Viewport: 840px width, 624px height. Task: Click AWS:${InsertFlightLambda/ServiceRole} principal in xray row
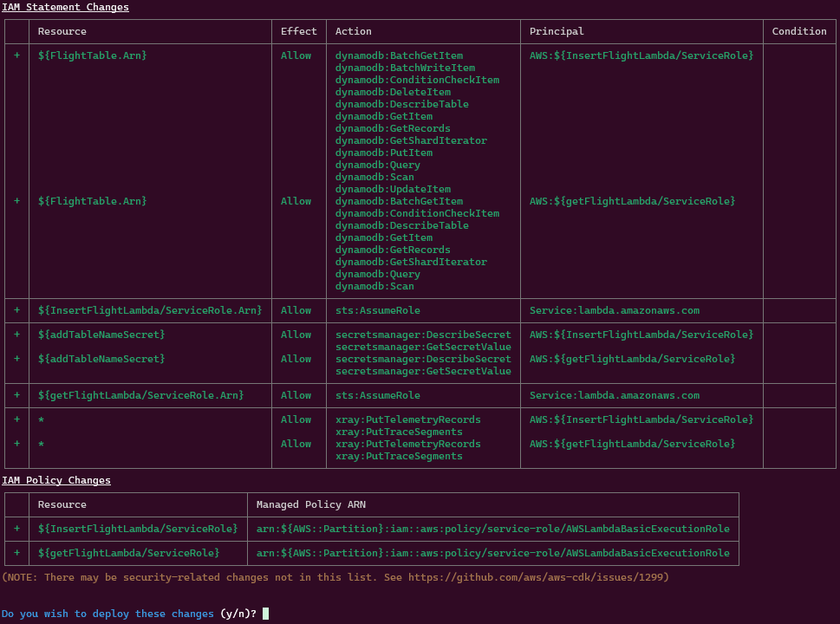click(641, 419)
